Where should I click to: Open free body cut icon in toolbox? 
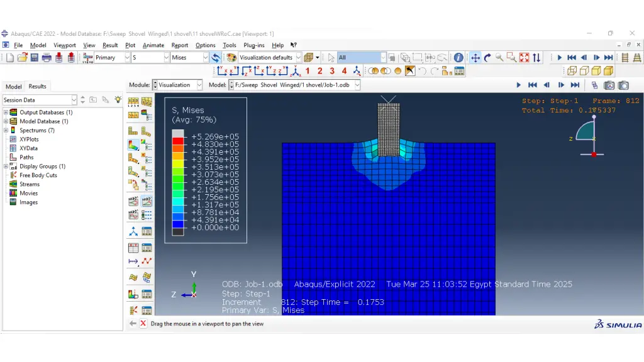(x=133, y=310)
